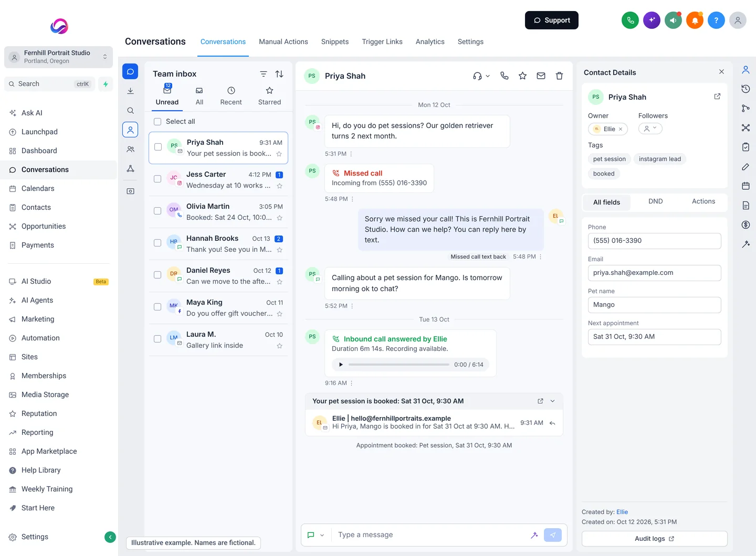Open options menu for 5:31 PM message
The width and height of the screenshot is (756, 556).
point(351,154)
